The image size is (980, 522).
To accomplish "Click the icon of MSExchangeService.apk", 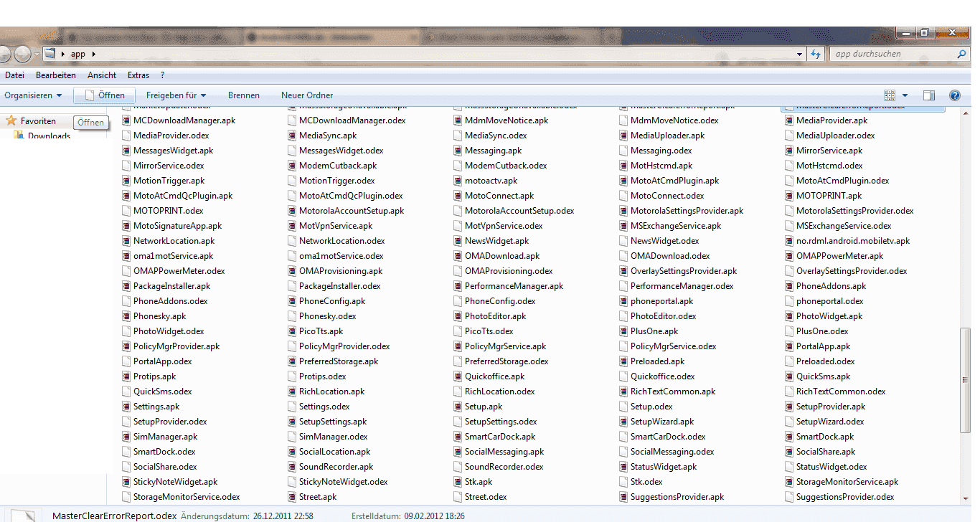I will click(x=623, y=226).
